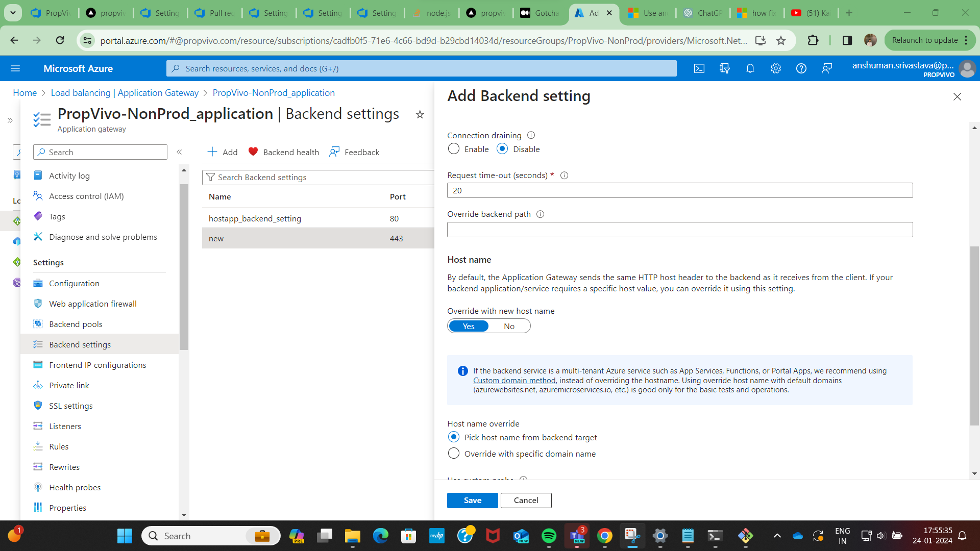
Task: Open Rewrites item
Action: pos(64,467)
